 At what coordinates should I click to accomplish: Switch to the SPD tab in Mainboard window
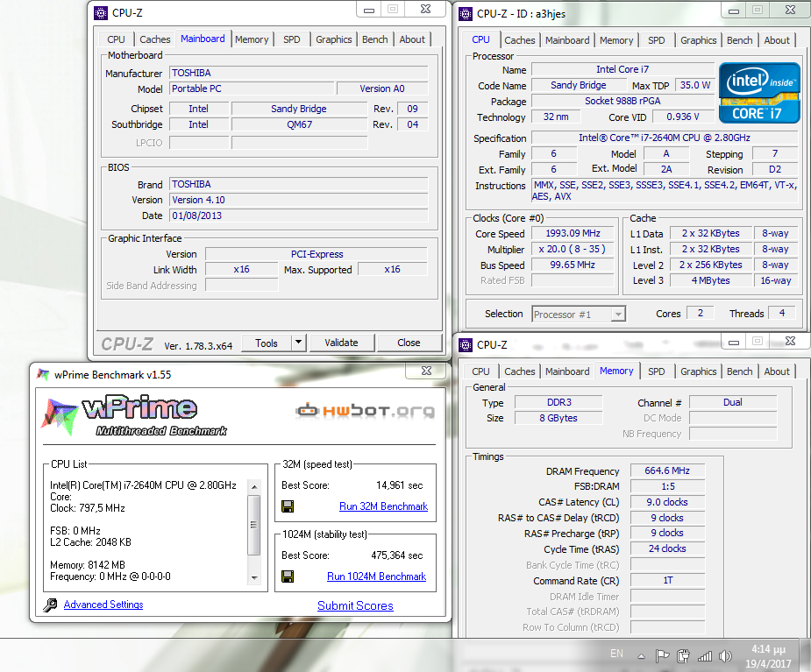[291, 39]
